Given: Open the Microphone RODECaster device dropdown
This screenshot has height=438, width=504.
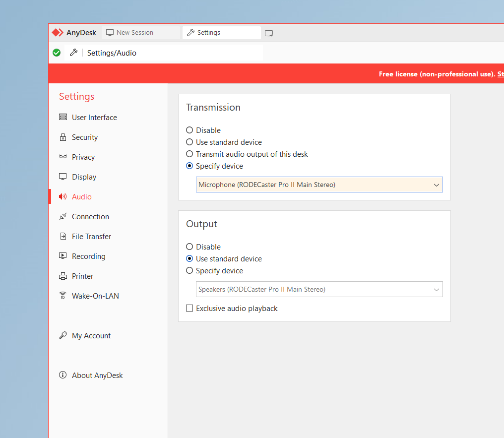Looking at the screenshot, I should click(x=319, y=185).
